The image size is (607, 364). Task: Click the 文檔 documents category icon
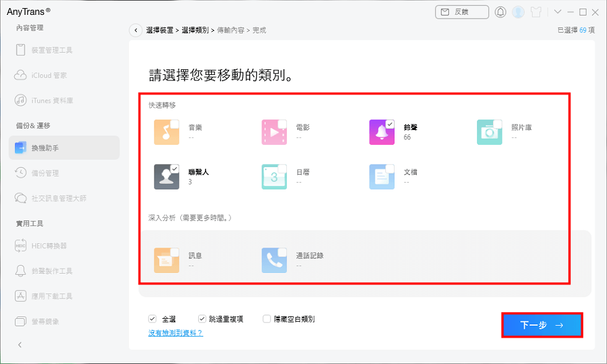click(x=382, y=177)
